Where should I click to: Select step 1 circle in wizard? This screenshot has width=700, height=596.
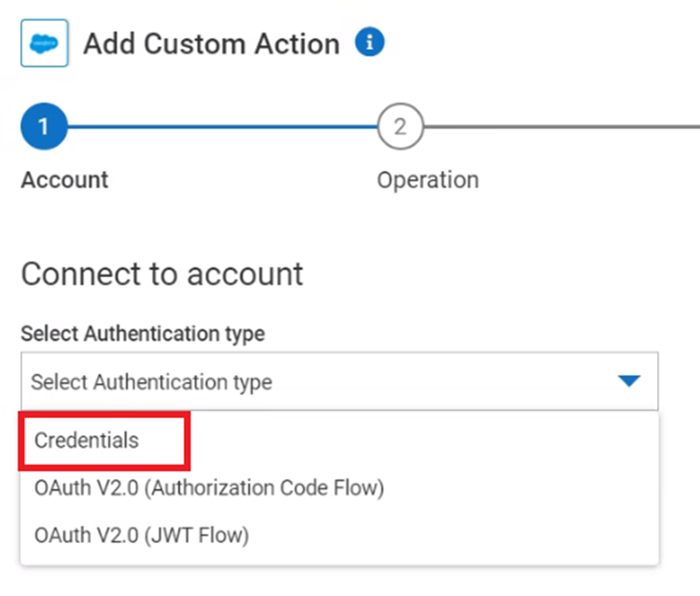point(44,128)
